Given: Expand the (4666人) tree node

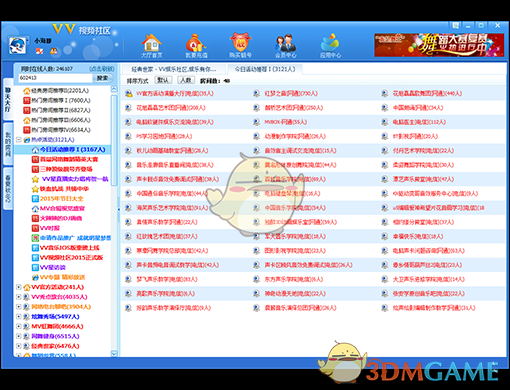Looking at the screenshot, I should click(x=19, y=326).
